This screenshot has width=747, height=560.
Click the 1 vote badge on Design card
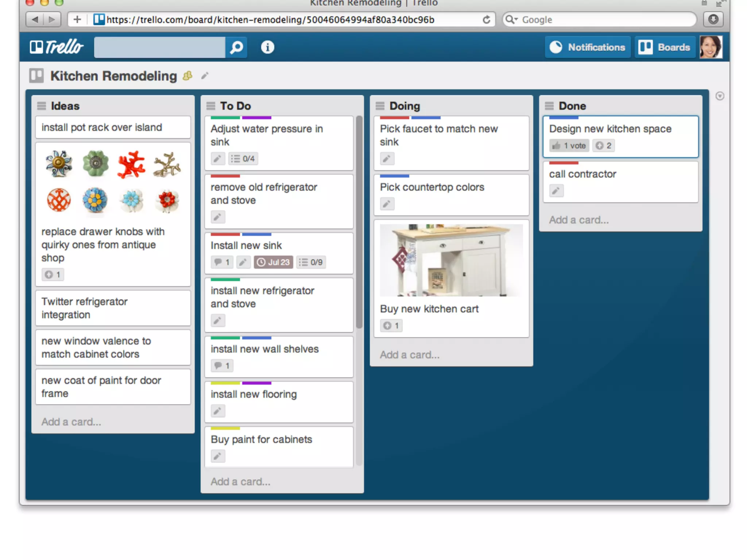click(x=569, y=145)
